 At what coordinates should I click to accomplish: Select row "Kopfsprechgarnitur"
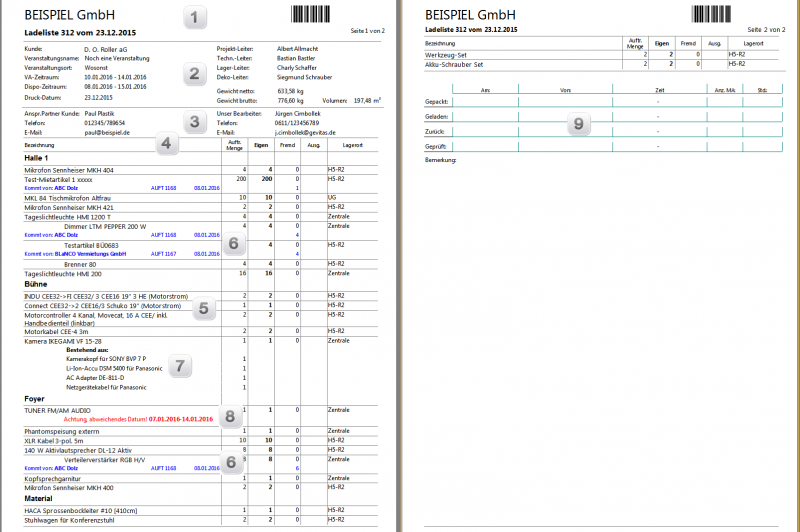pyautogui.click(x=201, y=478)
